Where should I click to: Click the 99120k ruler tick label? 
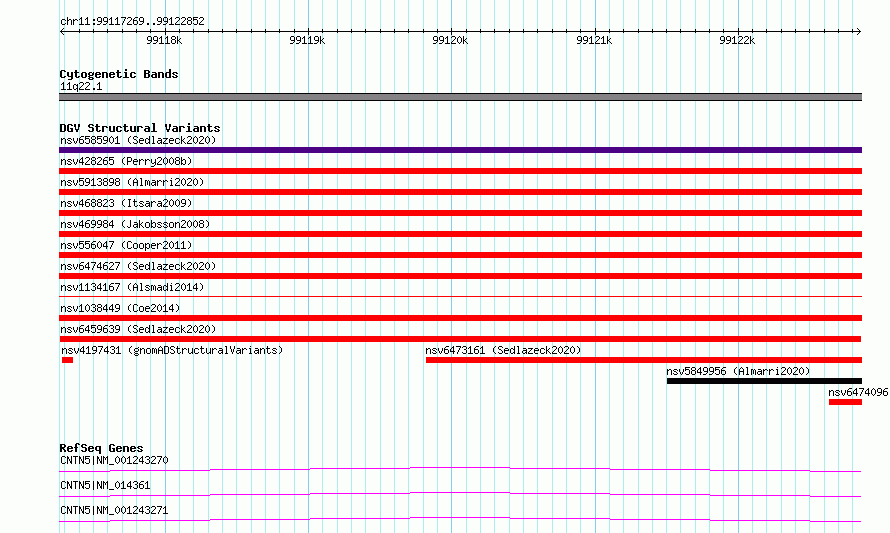coord(450,40)
